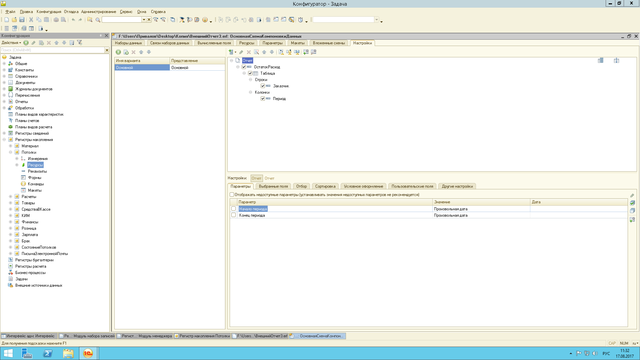
Task: Click the Print toolbar icon
Action: 56,20
